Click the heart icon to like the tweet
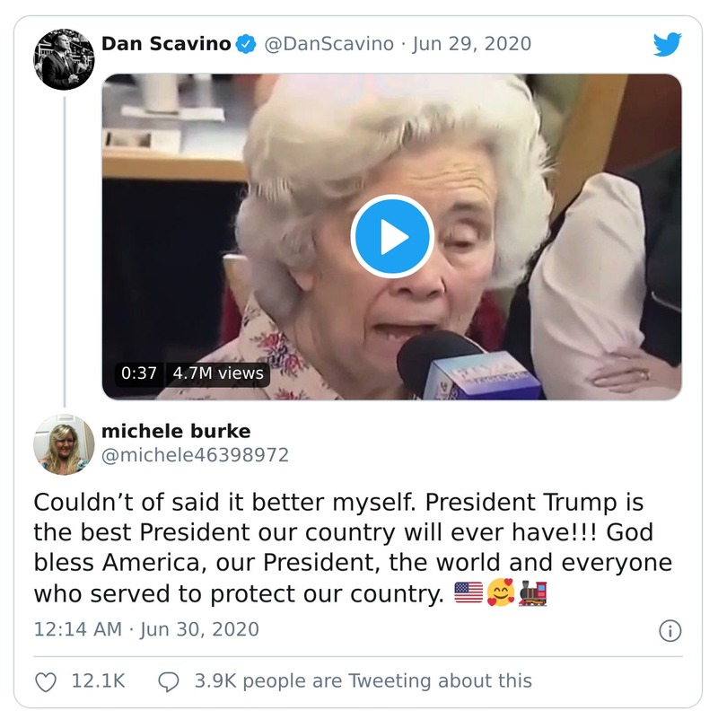718x728 pixels. point(46,682)
